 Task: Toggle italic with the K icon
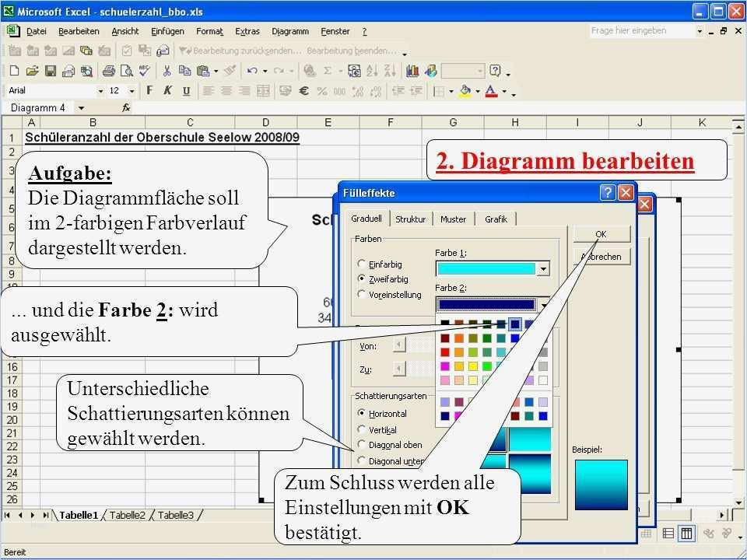pos(168,90)
